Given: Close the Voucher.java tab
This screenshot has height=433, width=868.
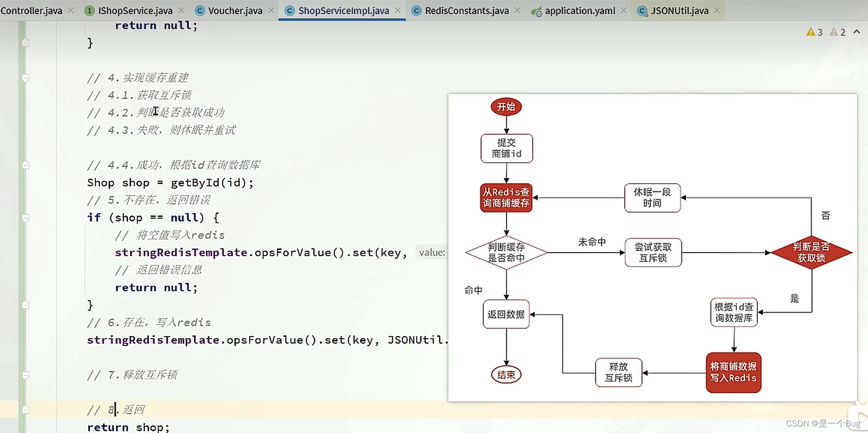Looking at the screenshot, I should (x=271, y=10).
